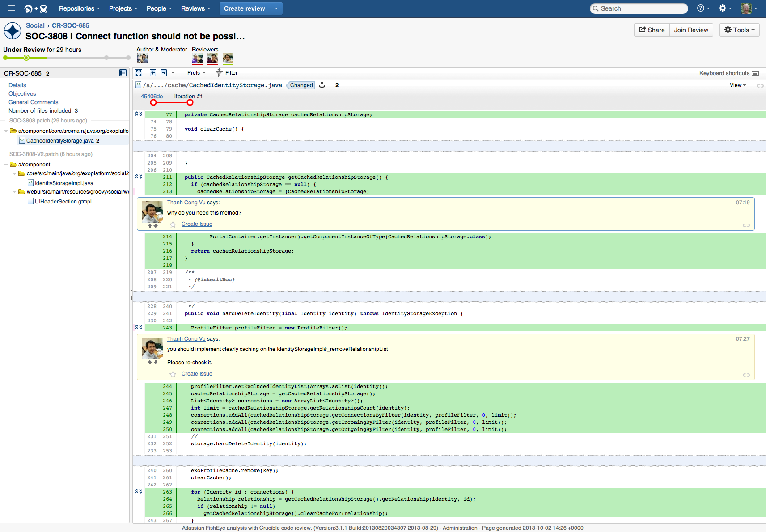Focus the Search input field

pyautogui.click(x=639, y=8)
